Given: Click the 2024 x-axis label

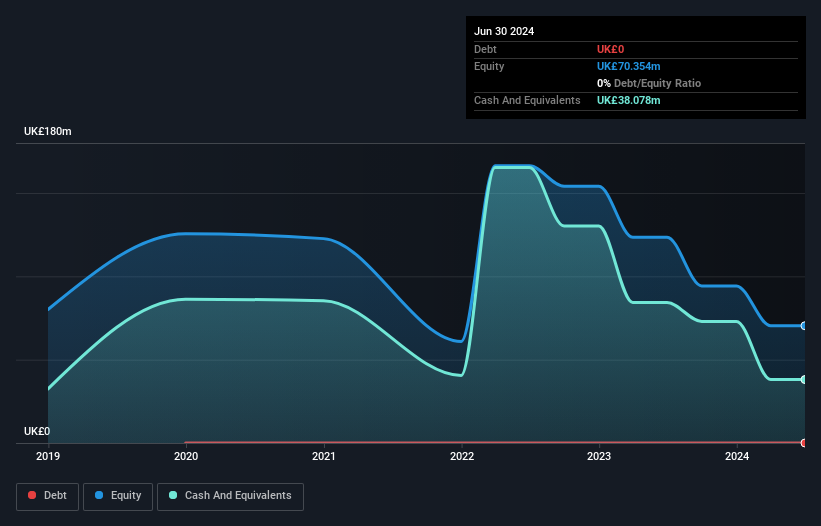Looking at the screenshot, I should tap(737, 456).
